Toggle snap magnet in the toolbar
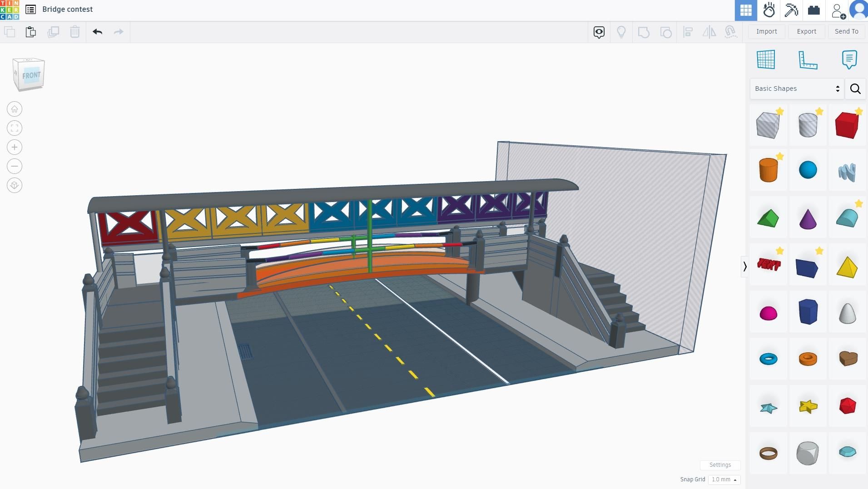The width and height of the screenshot is (868, 489). coord(731,32)
